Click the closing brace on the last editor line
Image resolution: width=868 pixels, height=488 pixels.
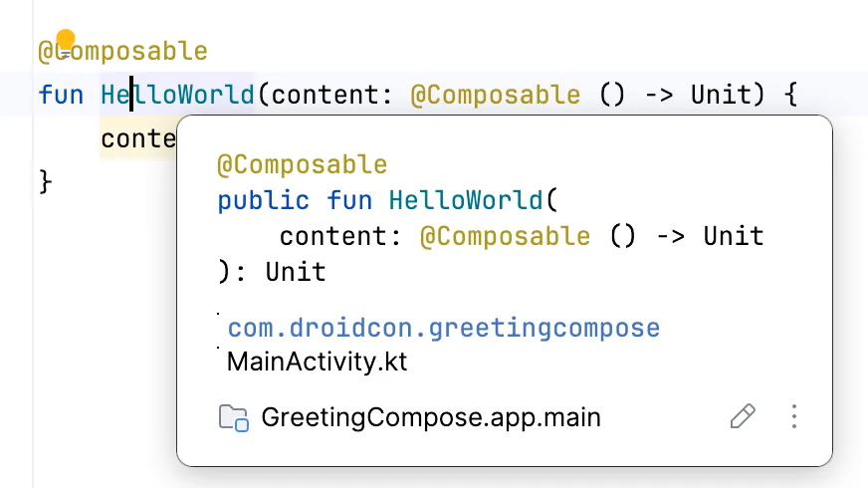(45, 181)
